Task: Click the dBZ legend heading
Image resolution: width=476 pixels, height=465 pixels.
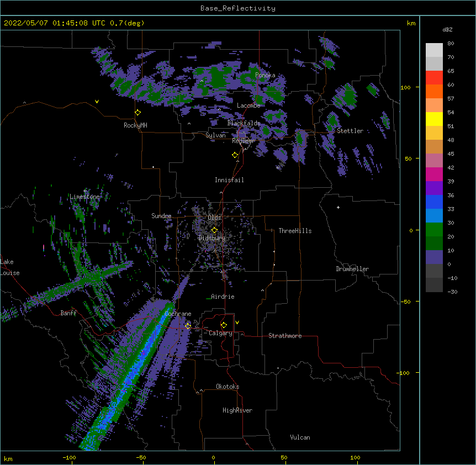Action: 447,29
